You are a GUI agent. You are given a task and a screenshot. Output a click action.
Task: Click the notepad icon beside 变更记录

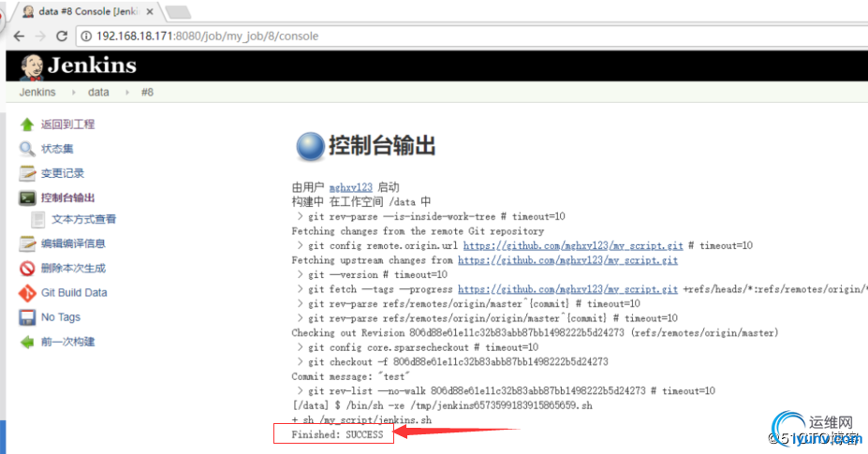point(26,173)
